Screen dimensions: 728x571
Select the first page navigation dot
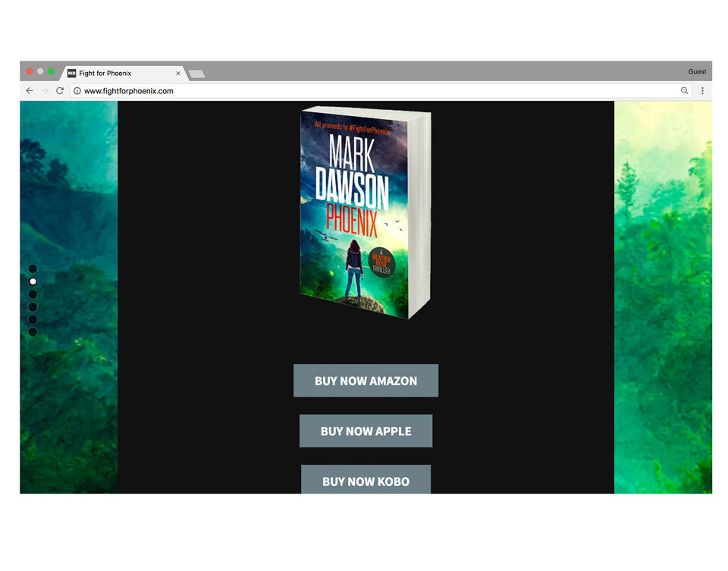pos(33,268)
